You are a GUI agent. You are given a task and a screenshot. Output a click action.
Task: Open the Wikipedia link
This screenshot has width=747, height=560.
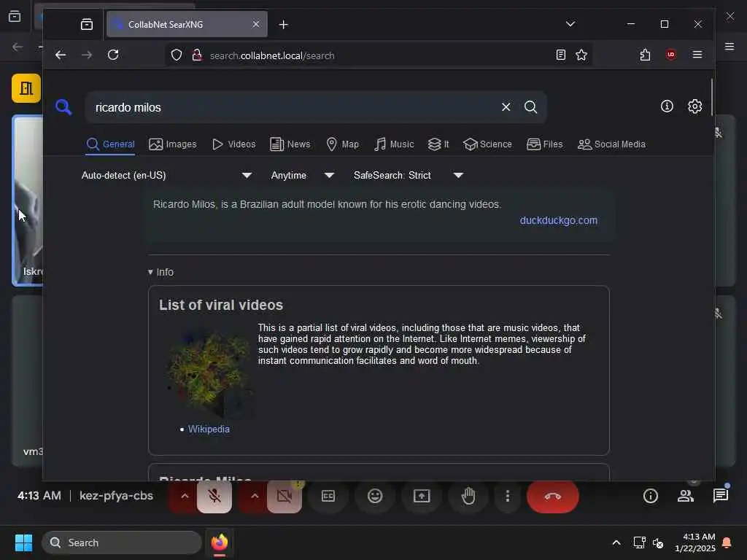[x=209, y=429]
